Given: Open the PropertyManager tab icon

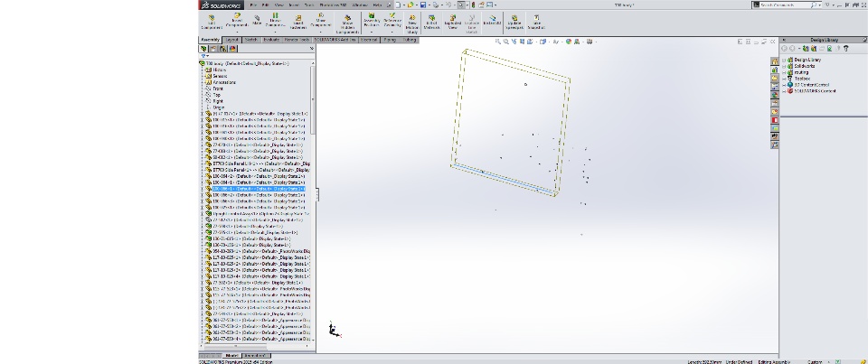Looking at the screenshot, I should 213,49.
